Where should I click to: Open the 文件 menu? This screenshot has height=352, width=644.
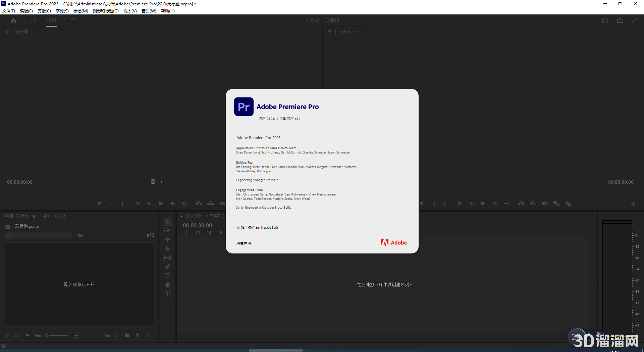tap(9, 11)
